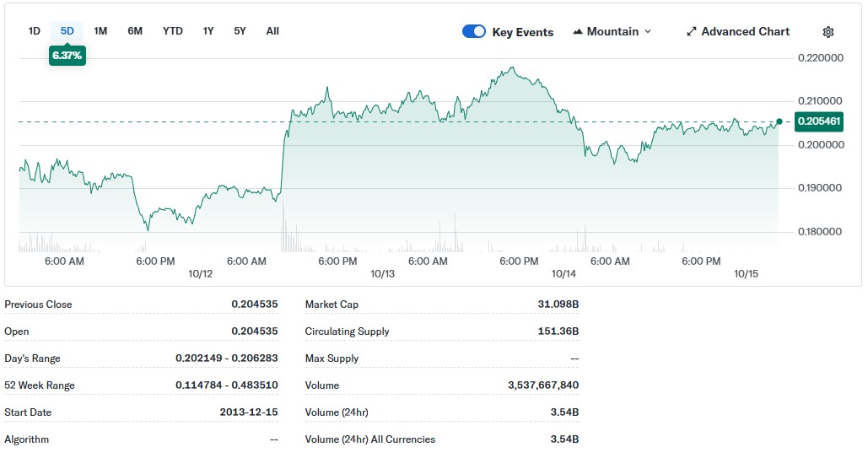Open chart settings gear icon
This screenshot has height=458, width=868.
tap(828, 32)
